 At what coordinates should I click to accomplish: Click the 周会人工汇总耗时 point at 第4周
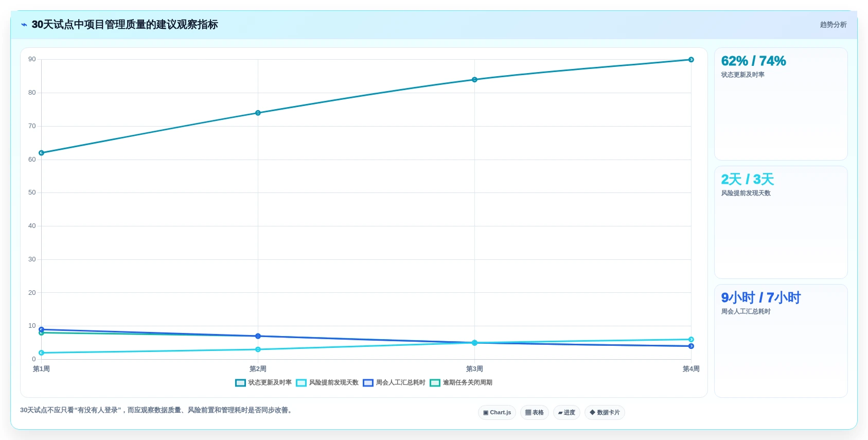point(691,346)
